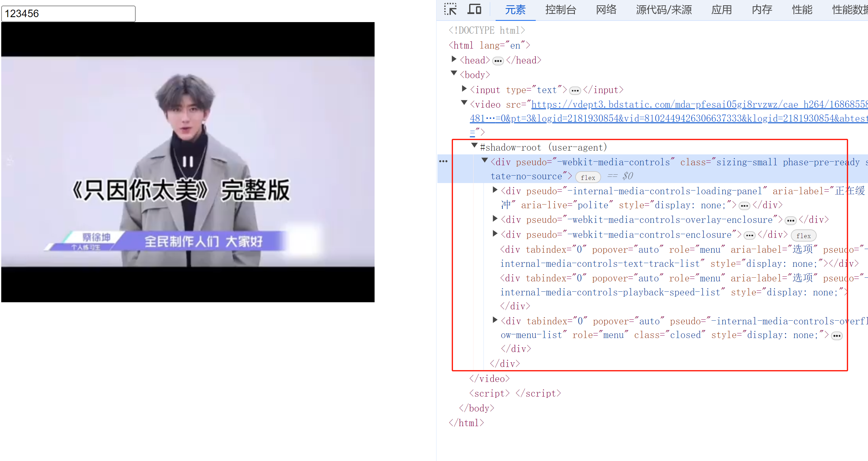
Task: Expand the overlay-enclosure div arrow
Action: (x=495, y=219)
